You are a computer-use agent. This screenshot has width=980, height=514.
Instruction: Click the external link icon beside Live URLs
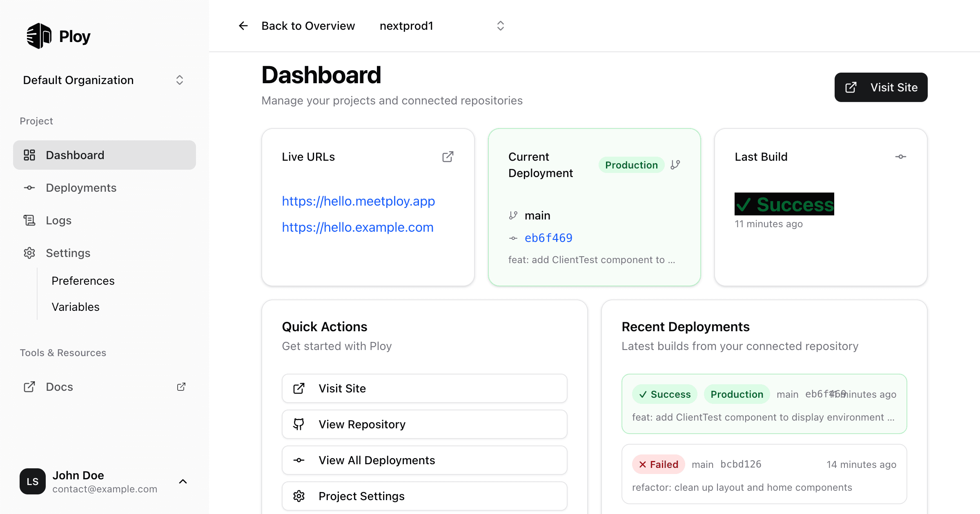(448, 157)
